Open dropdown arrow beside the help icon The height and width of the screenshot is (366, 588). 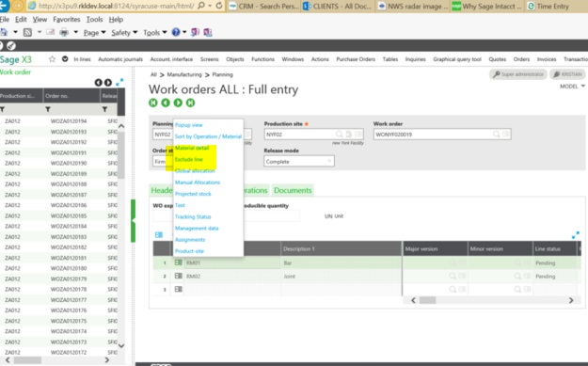(x=184, y=32)
